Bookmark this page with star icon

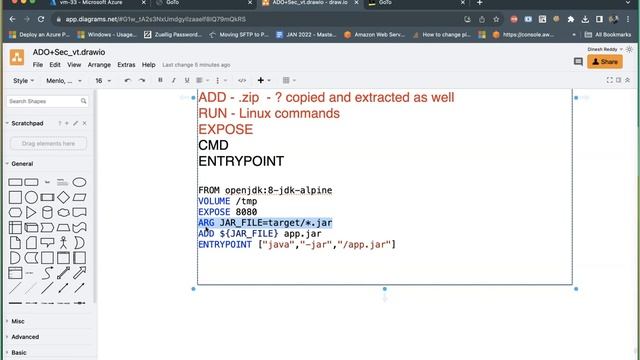[x=496, y=19]
